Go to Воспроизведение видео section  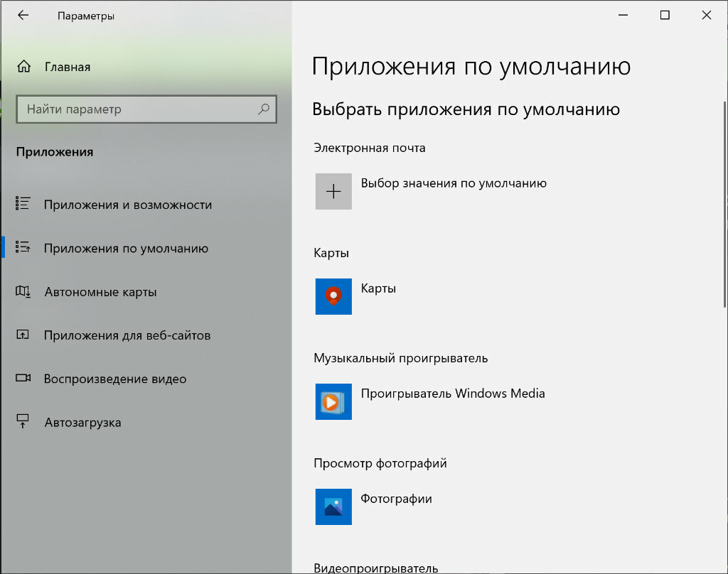[115, 379]
